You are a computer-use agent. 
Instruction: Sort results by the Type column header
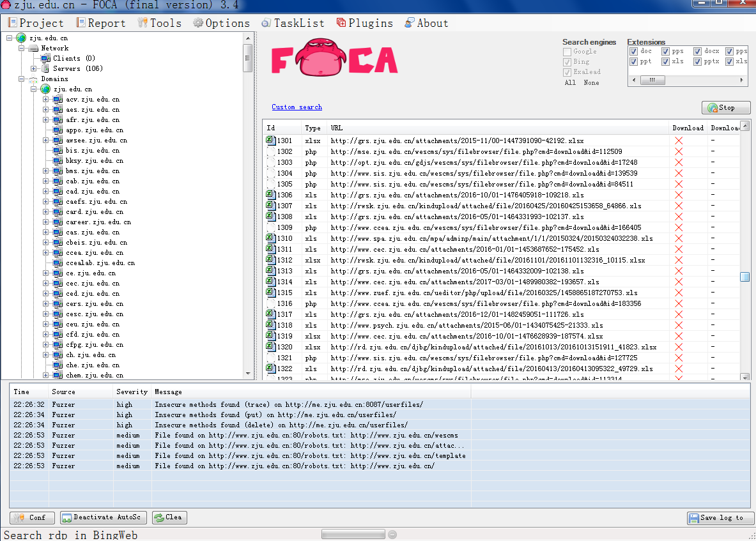313,128
